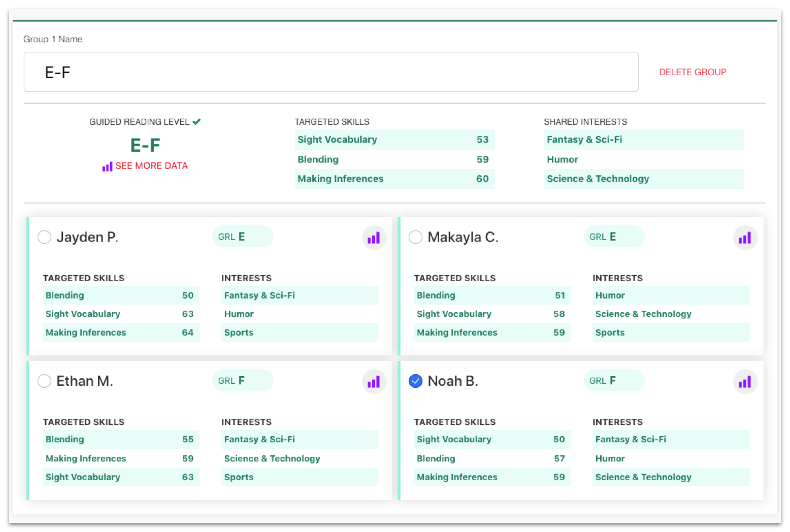The image size is (790, 532).
Task: Select Fantasy & Sci-Fi in shared interests
Action: pos(643,140)
